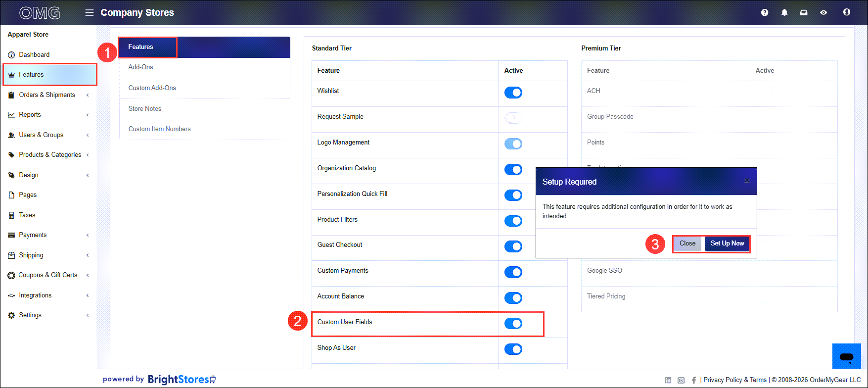Click the inbox tray icon
Viewport: 868px width, 388px height.
(x=804, y=12)
